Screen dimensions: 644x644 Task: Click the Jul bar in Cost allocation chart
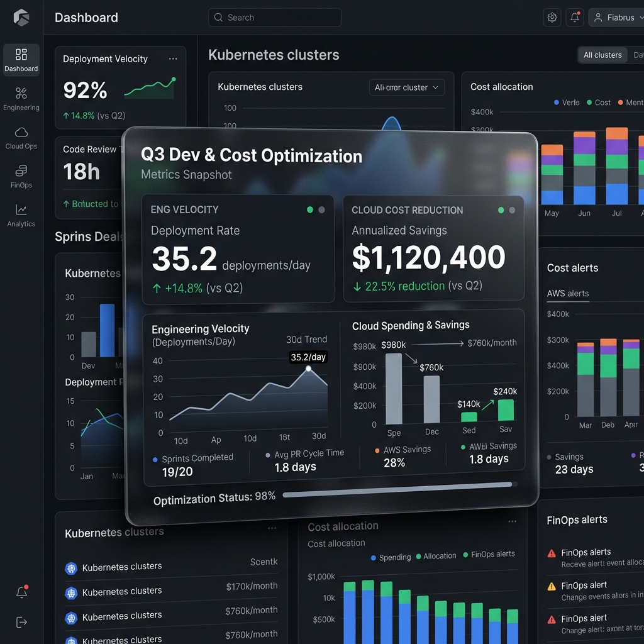[x=616, y=166]
